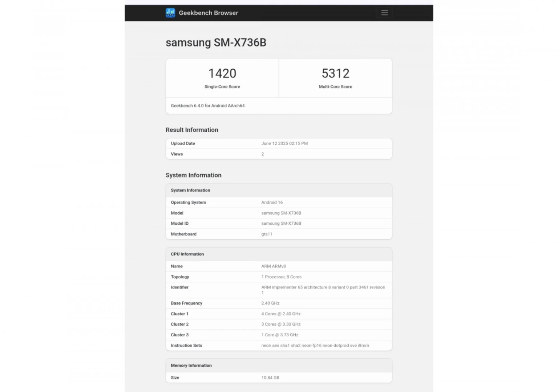This screenshot has height=392, width=558.
Task: Click the ARM ARMv8 CPU name value
Action: (274, 266)
